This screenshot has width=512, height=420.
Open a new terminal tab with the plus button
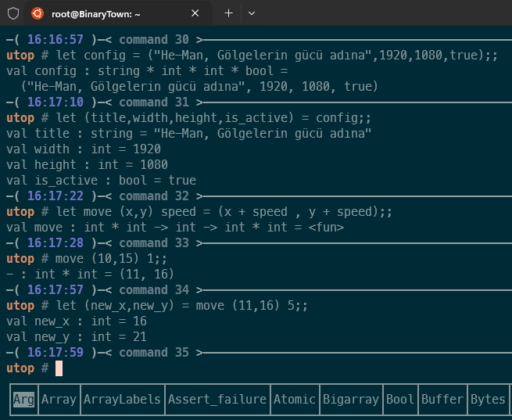[x=229, y=13]
